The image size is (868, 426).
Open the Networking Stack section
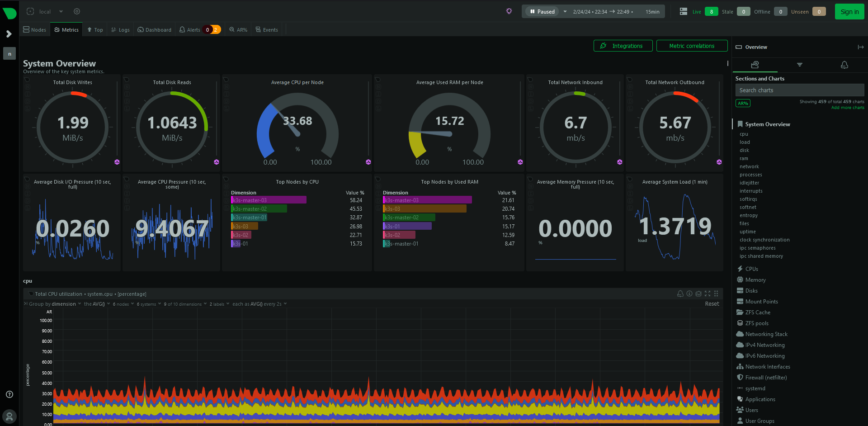[x=766, y=334]
